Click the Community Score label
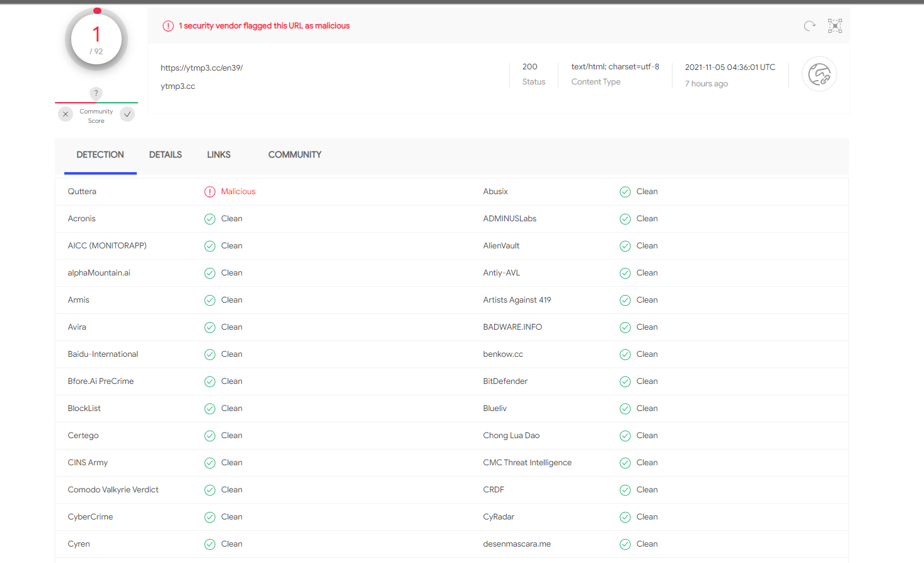This screenshot has height=563, width=924. pyautogui.click(x=96, y=116)
